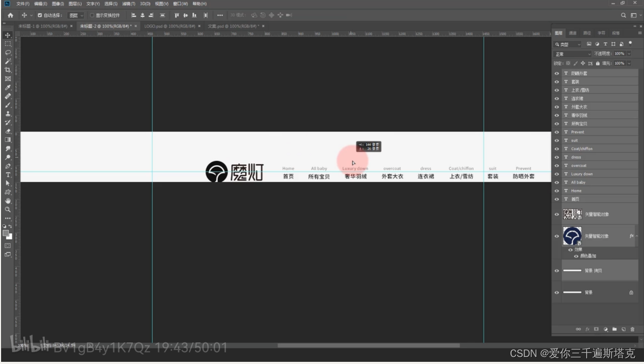The image size is (644, 364).
Task: Click the Home icon in options bar
Action: 10,15
